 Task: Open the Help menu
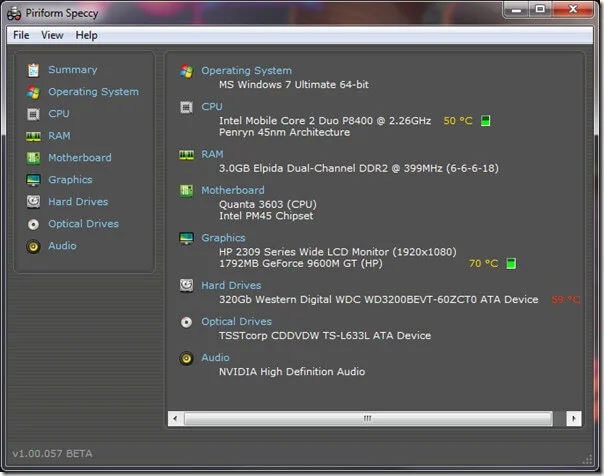pos(87,35)
